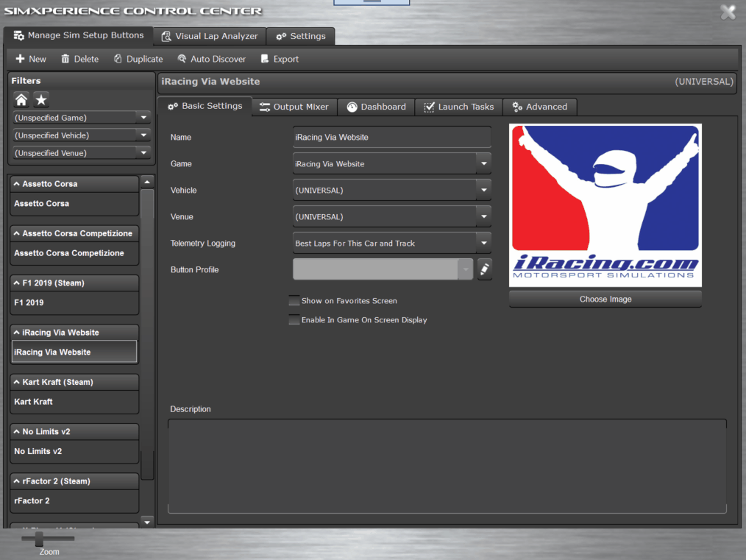The width and height of the screenshot is (746, 560).
Task: Delete the selected sim setup
Action: 79,59
